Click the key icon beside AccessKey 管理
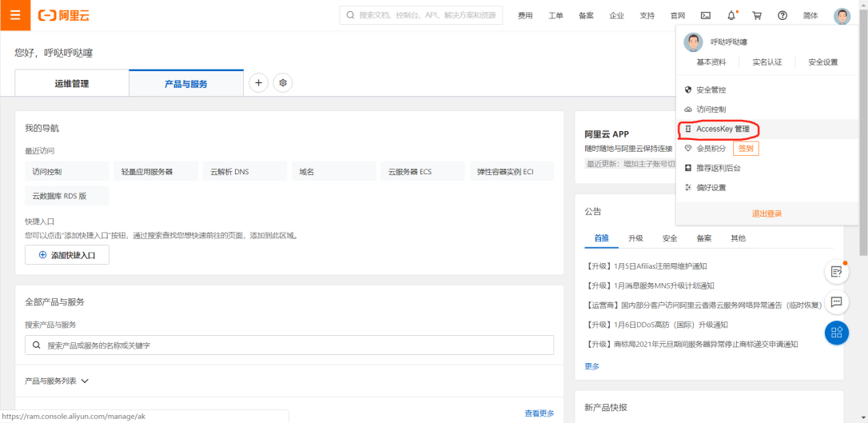The width and height of the screenshot is (868, 423). click(x=688, y=129)
